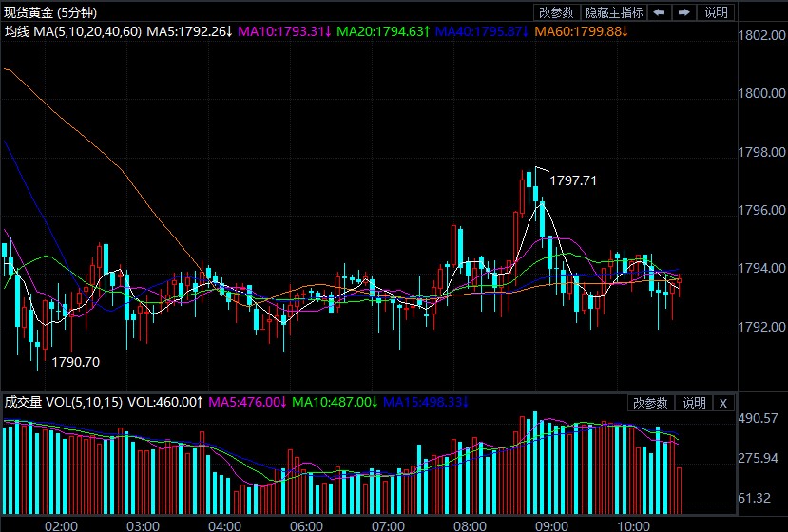Select the blue MA40:1795.87 label

[483, 32]
